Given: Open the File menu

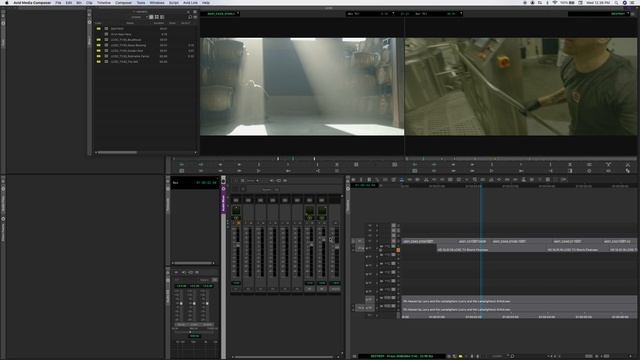Looking at the screenshot, I should click(x=58, y=2).
